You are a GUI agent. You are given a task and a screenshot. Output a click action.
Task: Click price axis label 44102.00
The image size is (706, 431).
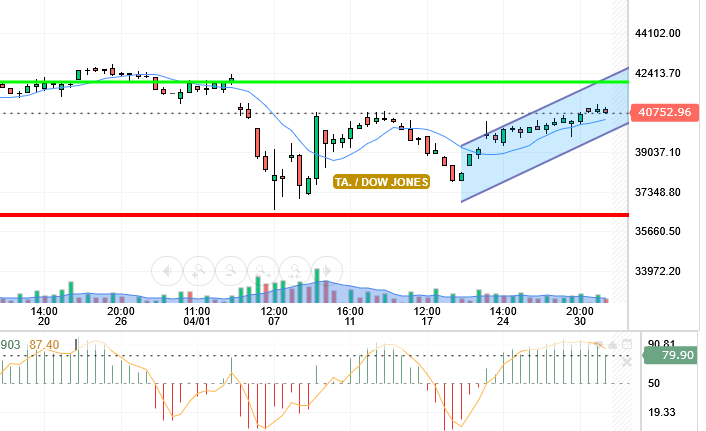tap(657, 33)
